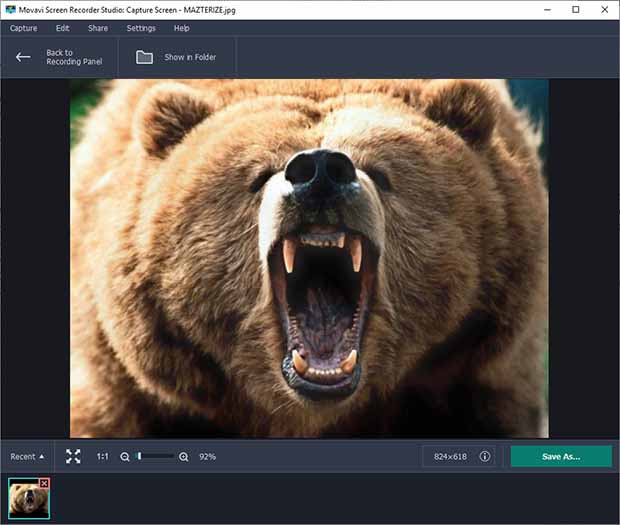Click the 92% zoom value

tap(208, 457)
